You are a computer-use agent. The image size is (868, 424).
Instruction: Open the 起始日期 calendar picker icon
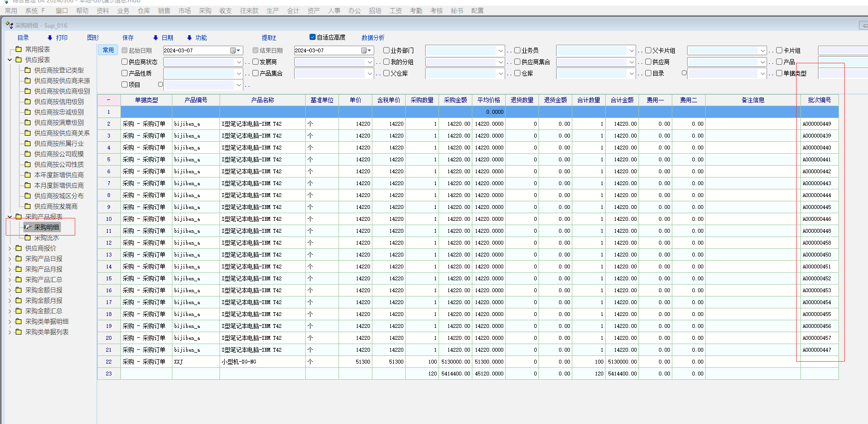pos(234,50)
